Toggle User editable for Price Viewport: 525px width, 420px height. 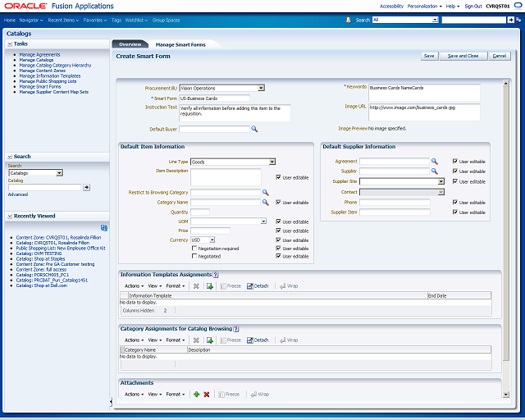pos(278,231)
